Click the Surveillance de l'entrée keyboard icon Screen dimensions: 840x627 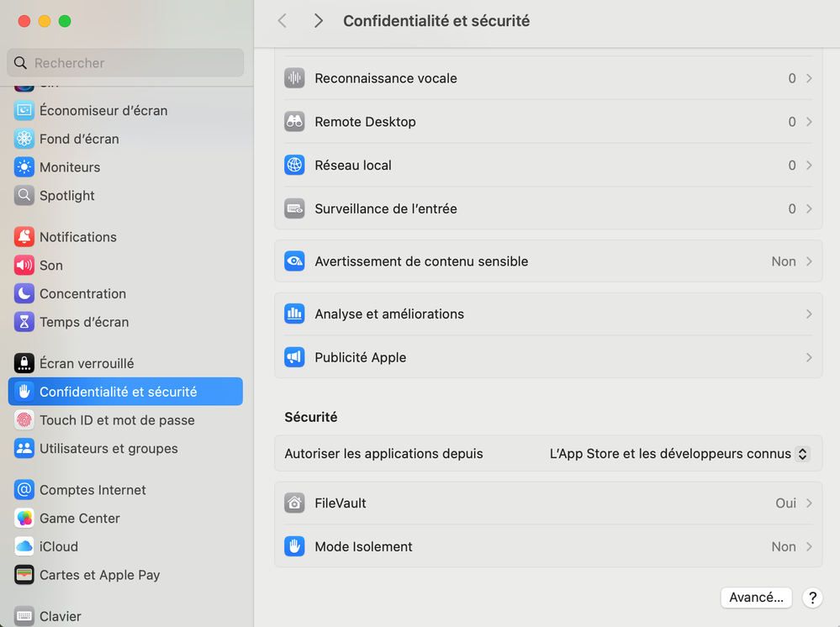point(294,208)
